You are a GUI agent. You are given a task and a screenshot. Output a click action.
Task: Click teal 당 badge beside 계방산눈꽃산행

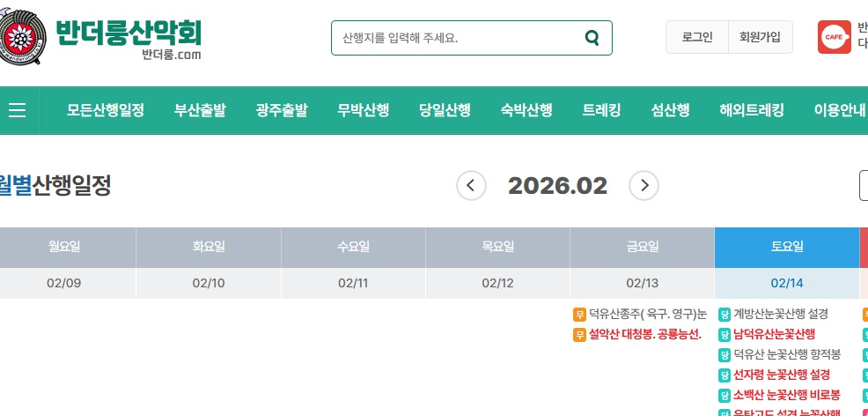coord(725,314)
